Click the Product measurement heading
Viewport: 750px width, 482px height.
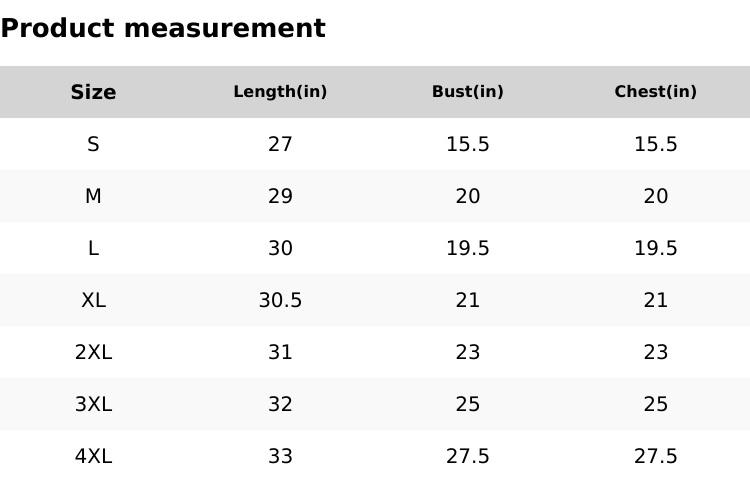pyautogui.click(x=163, y=28)
